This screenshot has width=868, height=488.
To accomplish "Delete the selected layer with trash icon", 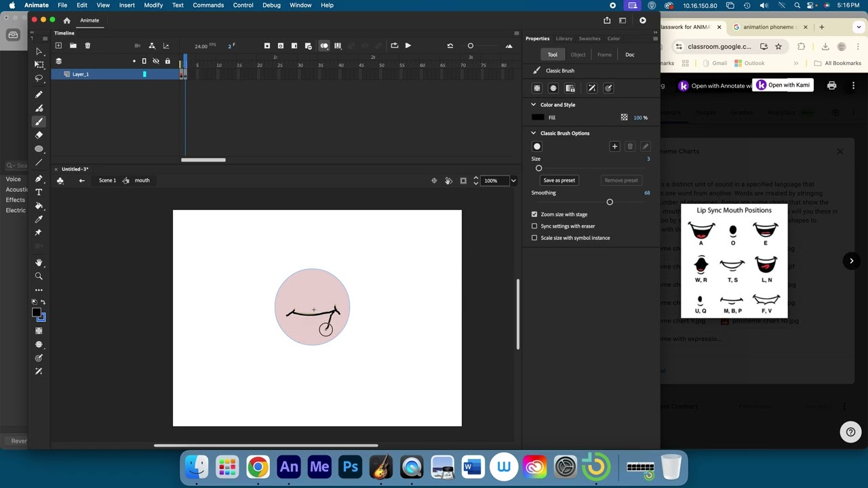I will click(x=87, y=45).
